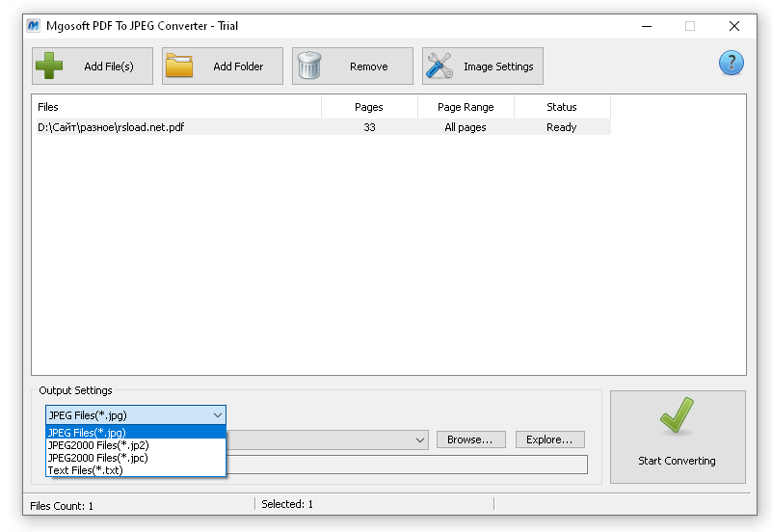
Task: Choose JPEG2000 Files(*.jpc) option
Action: click(x=136, y=458)
